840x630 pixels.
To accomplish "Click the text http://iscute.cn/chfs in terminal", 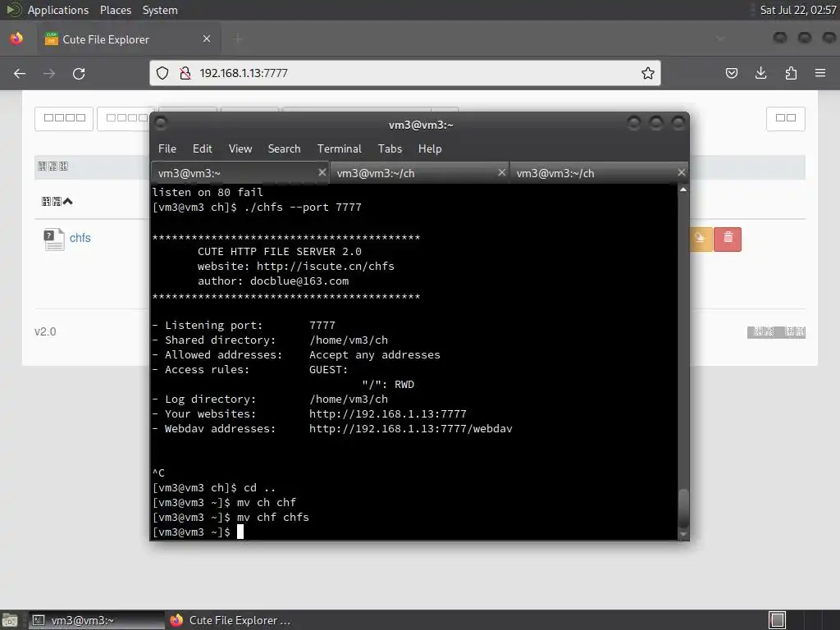I will (x=325, y=267).
